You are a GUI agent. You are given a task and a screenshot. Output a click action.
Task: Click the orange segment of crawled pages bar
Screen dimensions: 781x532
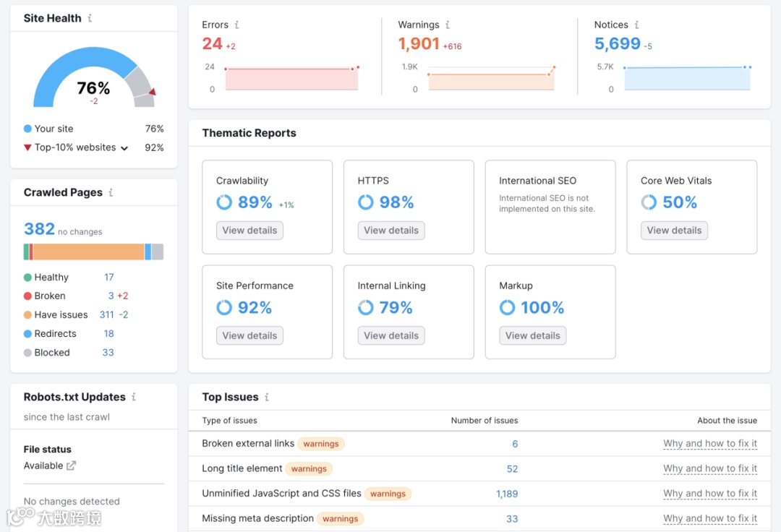coord(89,252)
